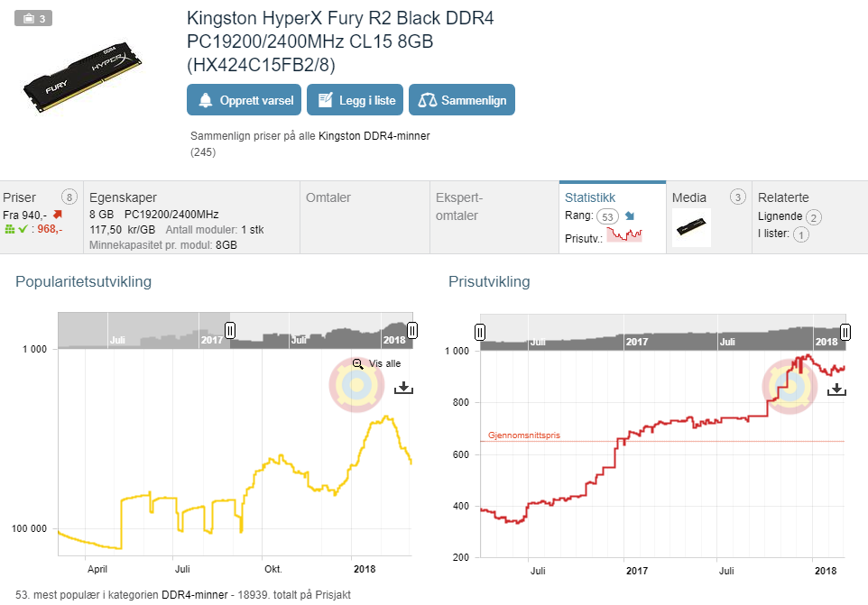The image size is (868, 605).
Task: Click the Prisutv. mini sparkline chart
Action: click(624, 234)
